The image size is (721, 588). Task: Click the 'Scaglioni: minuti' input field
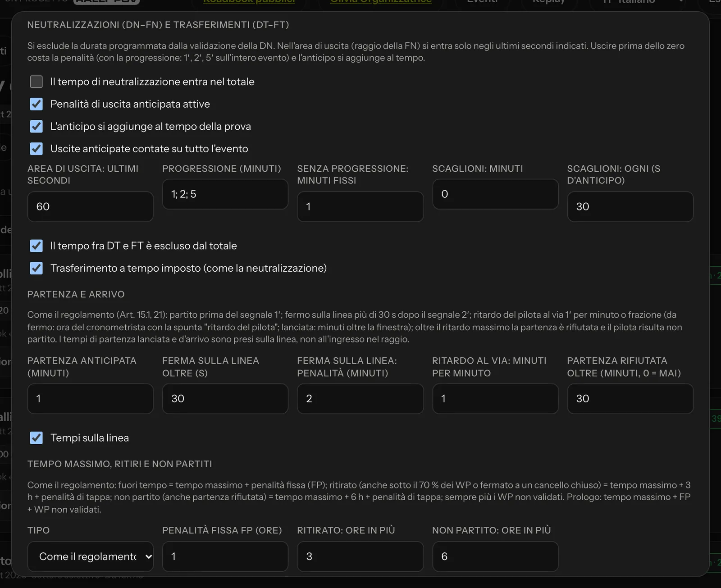click(x=495, y=194)
